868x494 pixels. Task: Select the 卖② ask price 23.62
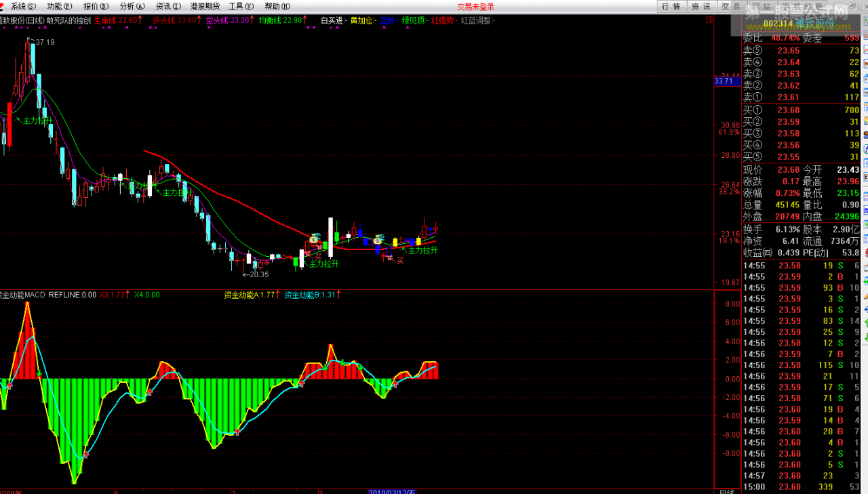pos(788,85)
